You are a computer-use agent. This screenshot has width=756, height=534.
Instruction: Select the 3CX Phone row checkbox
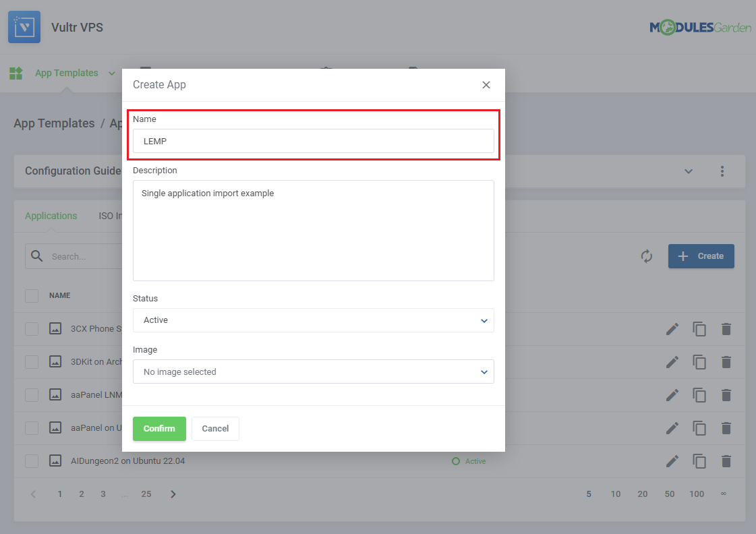coord(32,328)
